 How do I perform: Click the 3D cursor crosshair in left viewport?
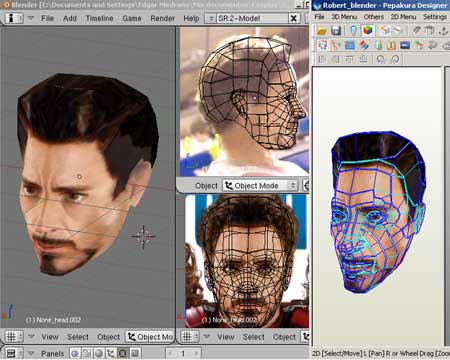coord(143,236)
